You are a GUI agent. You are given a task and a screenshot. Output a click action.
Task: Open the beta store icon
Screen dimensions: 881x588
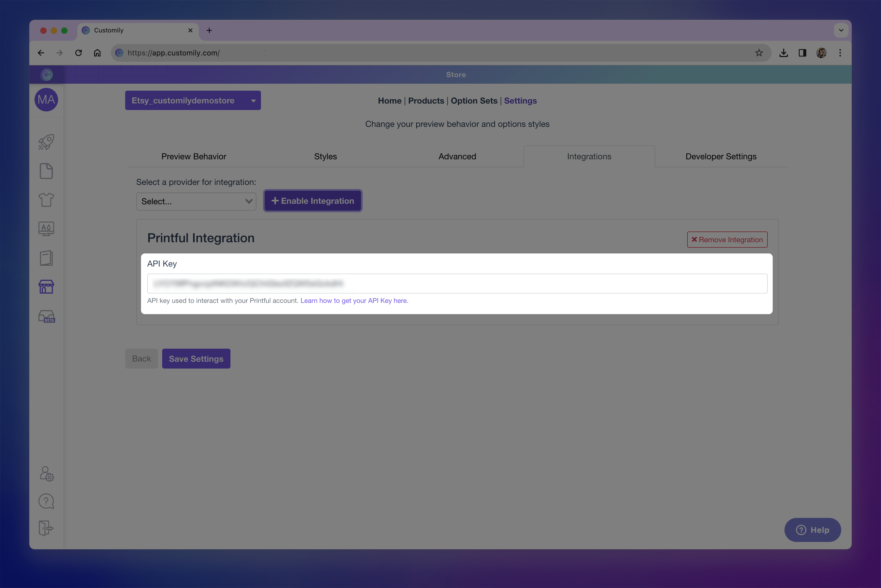[x=47, y=316]
